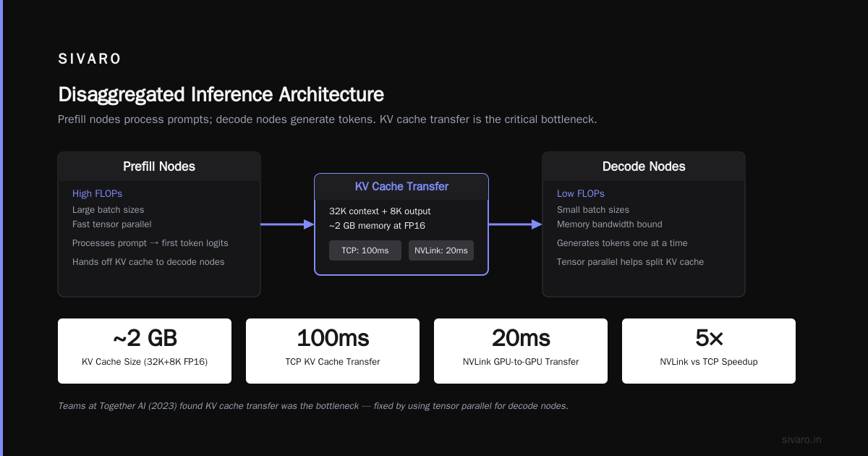Click the "Hands off KV cache to decode nodes" line

(x=148, y=262)
